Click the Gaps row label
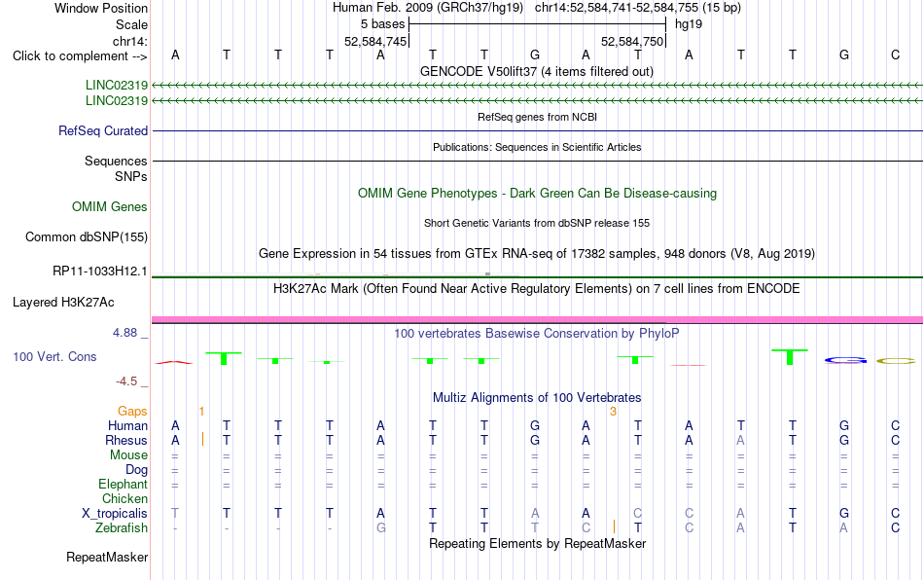Viewport: 924px width, 580px height. (132, 411)
